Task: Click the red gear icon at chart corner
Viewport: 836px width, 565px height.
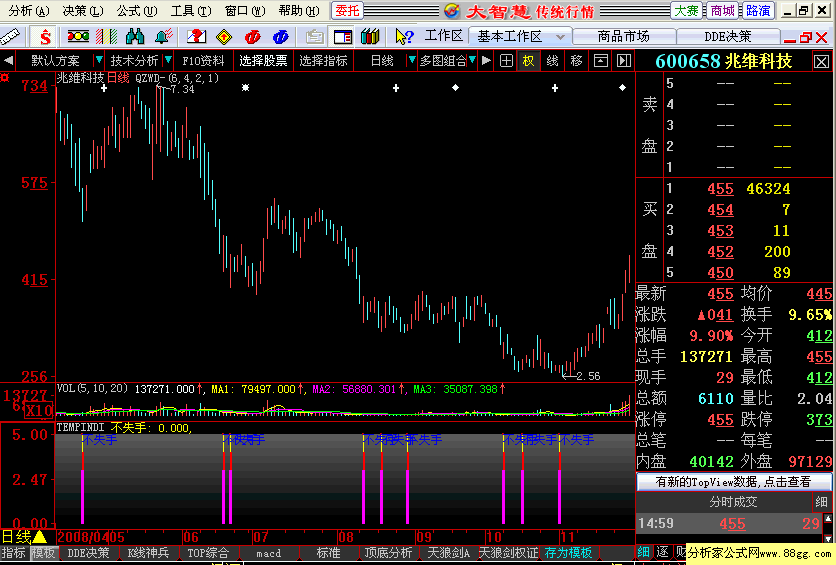Action: (5, 78)
